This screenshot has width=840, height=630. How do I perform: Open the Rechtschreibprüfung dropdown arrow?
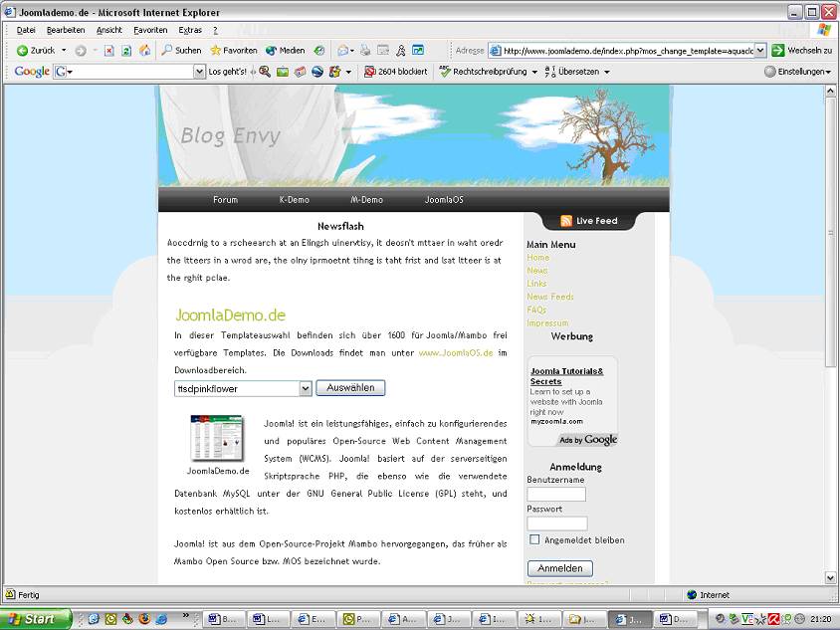(534, 72)
